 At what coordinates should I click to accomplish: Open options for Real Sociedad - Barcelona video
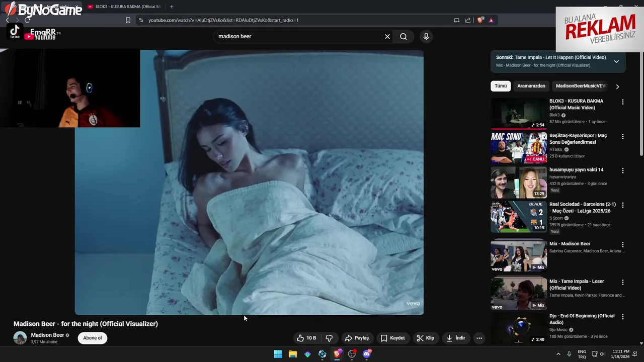tap(623, 206)
